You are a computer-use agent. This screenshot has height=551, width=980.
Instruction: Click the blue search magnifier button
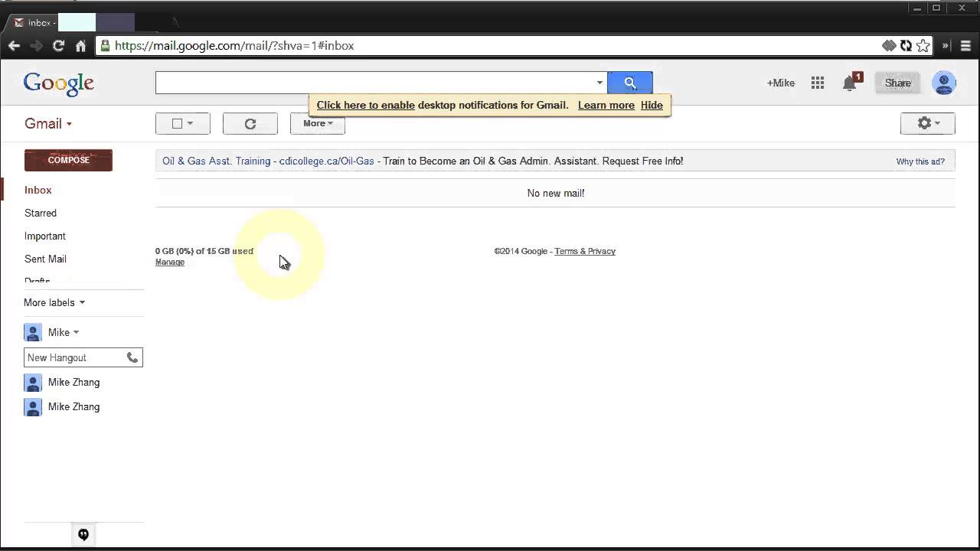click(630, 83)
